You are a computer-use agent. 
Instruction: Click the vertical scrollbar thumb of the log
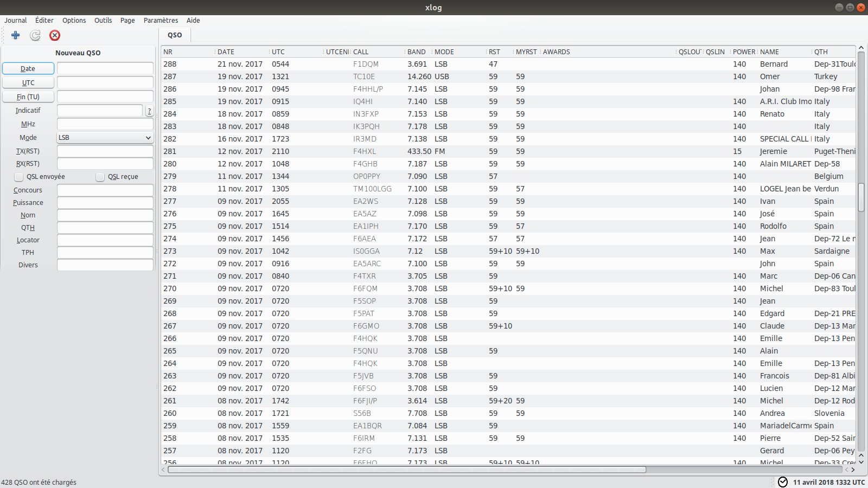coord(861,197)
